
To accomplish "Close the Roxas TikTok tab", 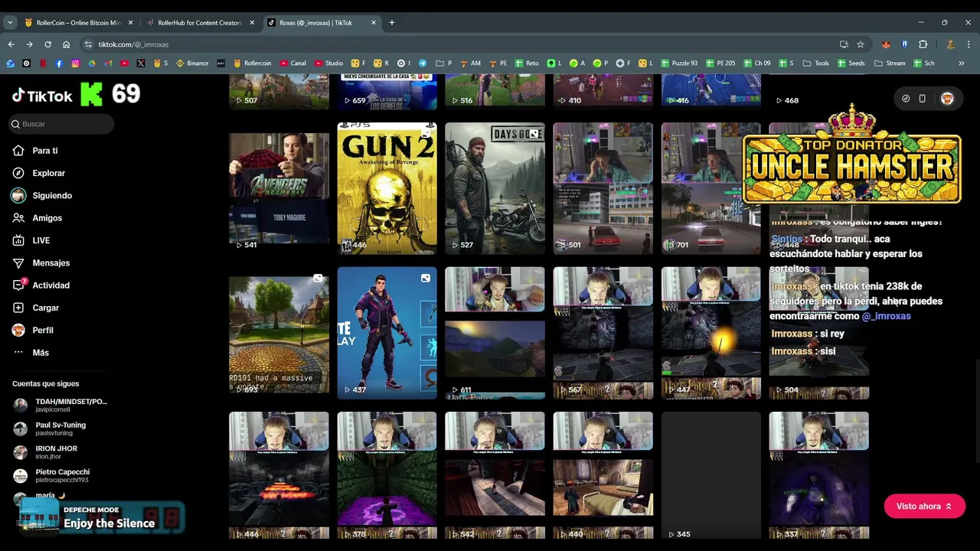I will coord(374,23).
